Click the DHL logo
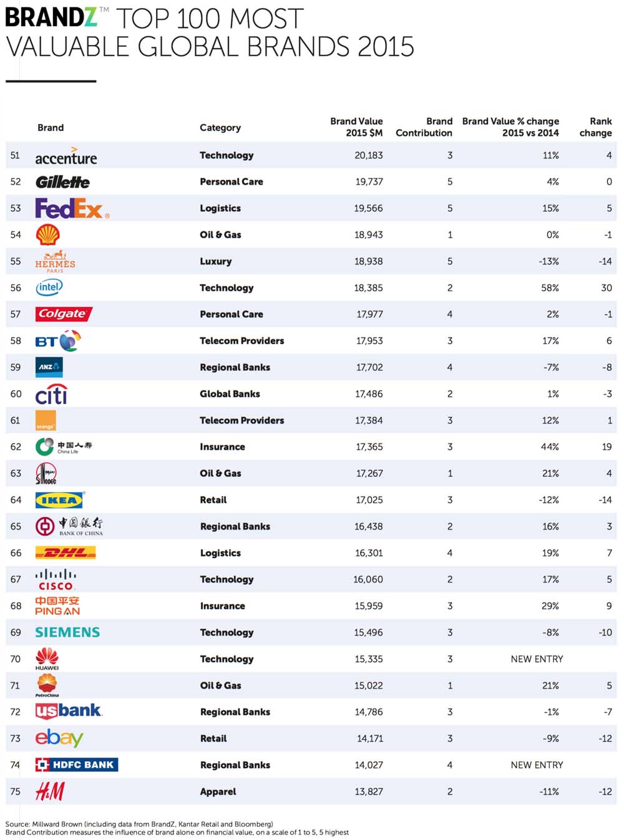 [x=66, y=553]
